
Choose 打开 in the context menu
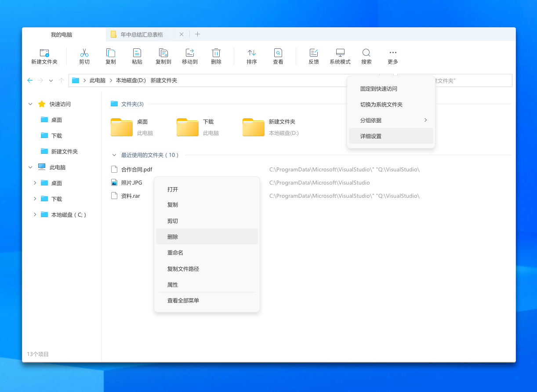click(x=207, y=189)
